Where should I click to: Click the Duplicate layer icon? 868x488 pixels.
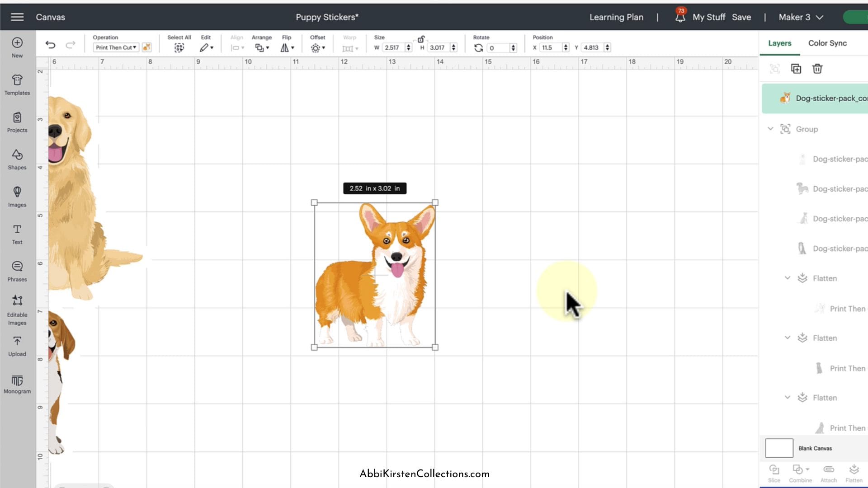(x=796, y=69)
